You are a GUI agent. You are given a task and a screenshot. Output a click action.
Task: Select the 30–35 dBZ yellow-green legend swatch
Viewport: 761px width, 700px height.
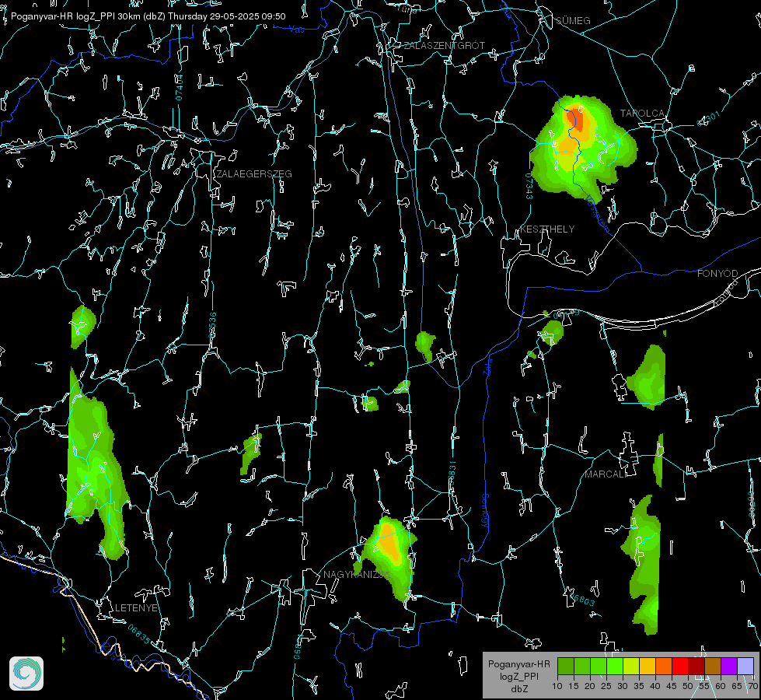[x=631, y=666]
